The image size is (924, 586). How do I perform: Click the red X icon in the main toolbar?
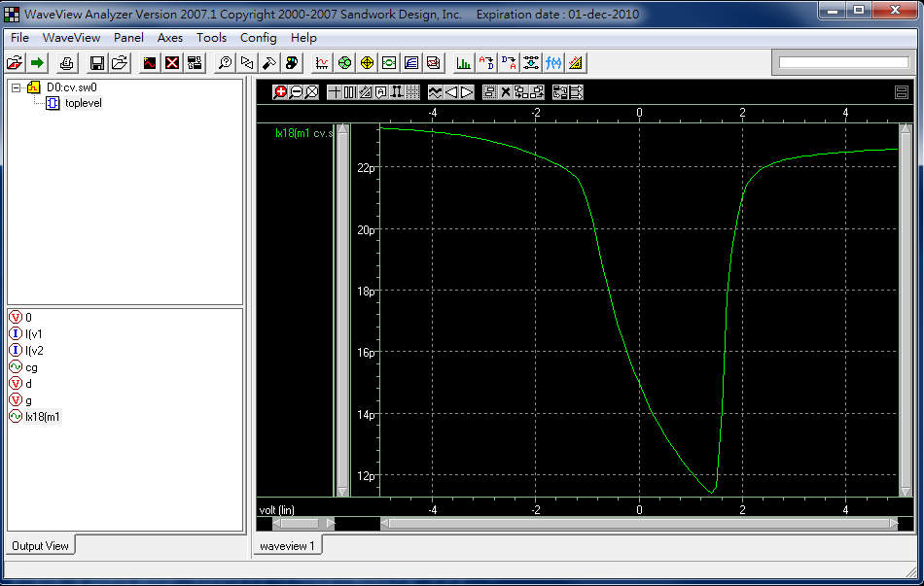pyautogui.click(x=172, y=63)
